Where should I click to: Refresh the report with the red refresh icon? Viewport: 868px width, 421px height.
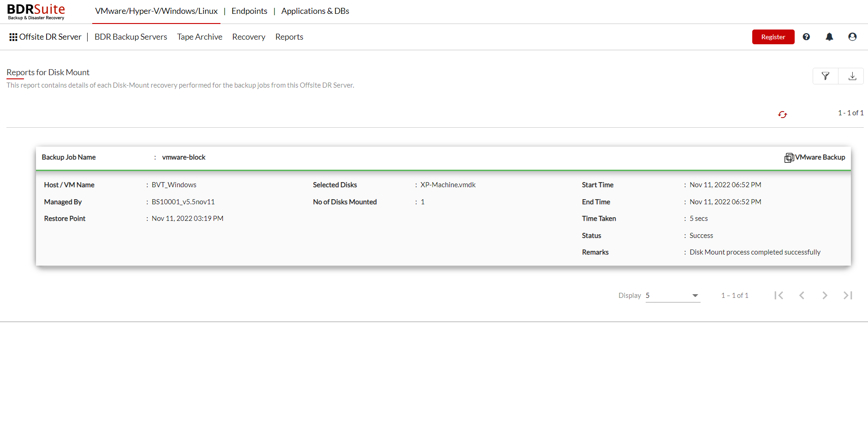pyautogui.click(x=783, y=114)
